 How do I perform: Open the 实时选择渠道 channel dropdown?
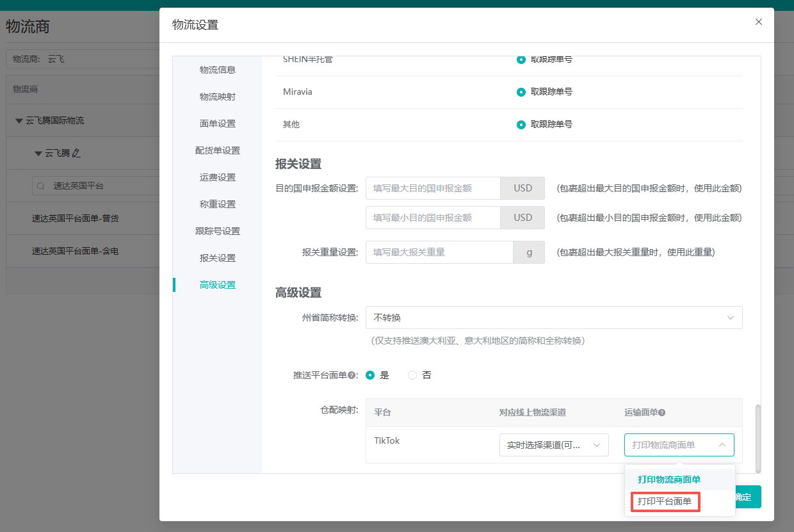coord(553,445)
